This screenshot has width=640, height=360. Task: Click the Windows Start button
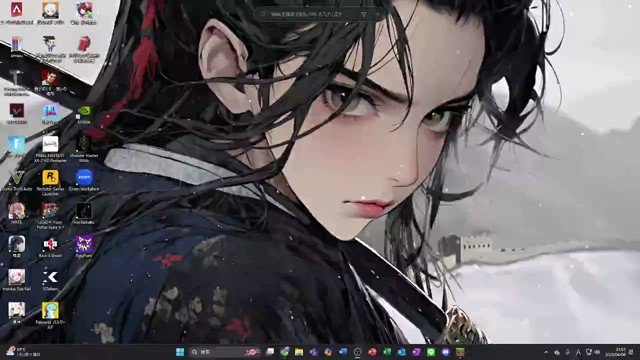point(180,352)
